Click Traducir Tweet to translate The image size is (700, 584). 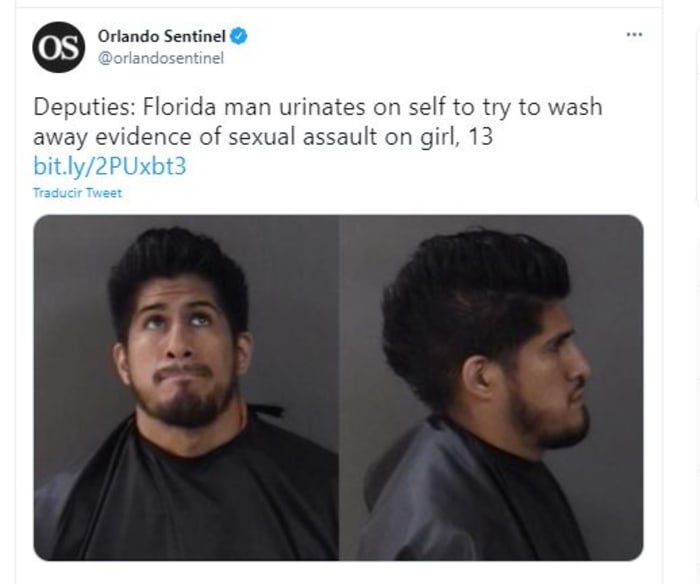pos(77,193)
